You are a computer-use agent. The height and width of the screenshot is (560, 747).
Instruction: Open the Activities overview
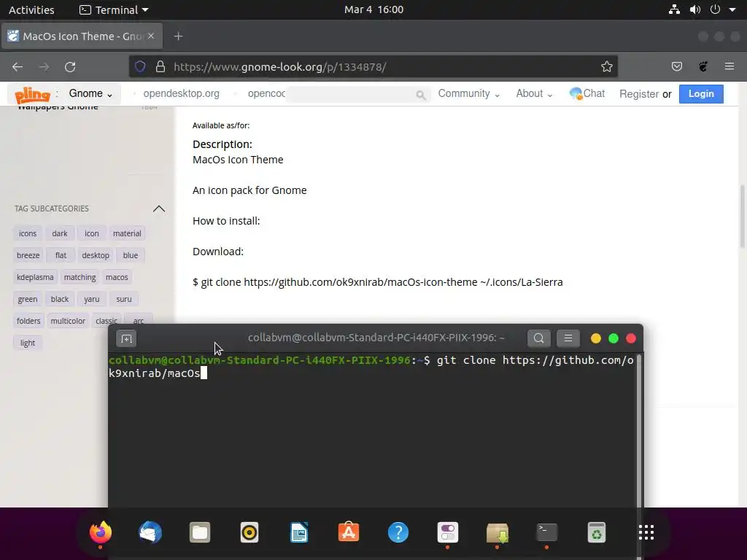pos(31,9)
